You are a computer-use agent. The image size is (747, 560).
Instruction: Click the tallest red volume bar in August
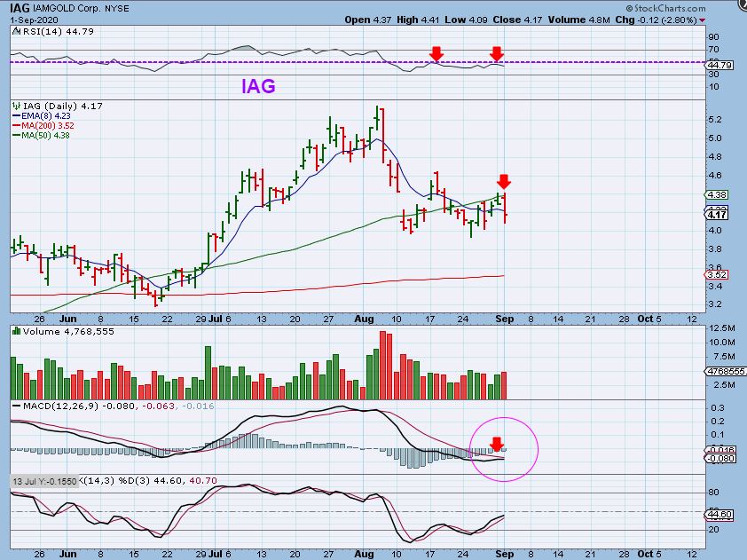click(382, 365)
